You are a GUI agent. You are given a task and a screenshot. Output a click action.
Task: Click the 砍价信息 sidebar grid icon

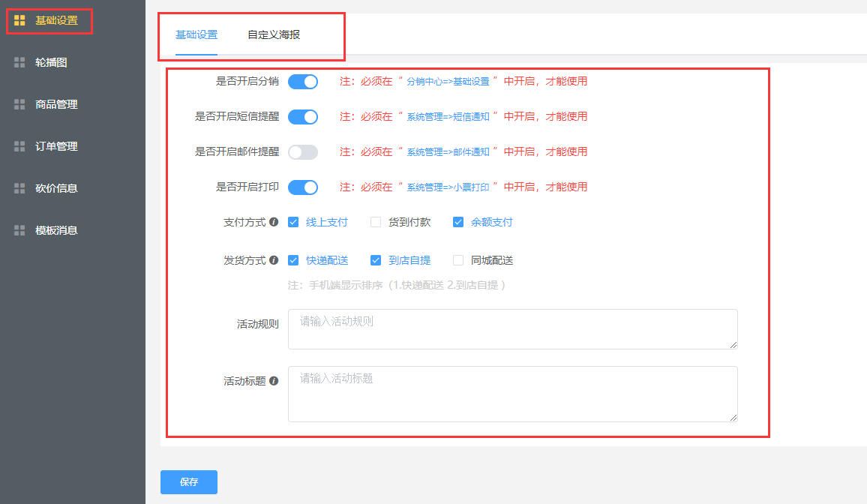(20, 189)
